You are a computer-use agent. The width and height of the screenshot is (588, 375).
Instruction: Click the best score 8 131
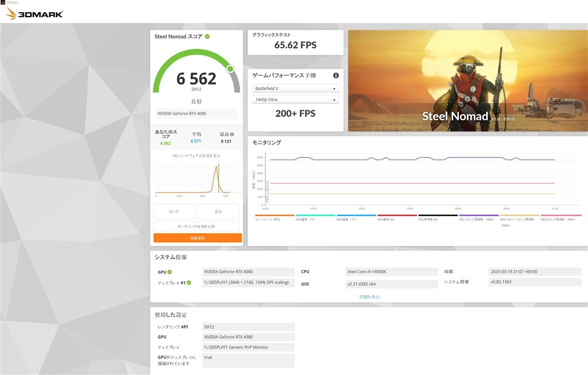click(226, 141)
